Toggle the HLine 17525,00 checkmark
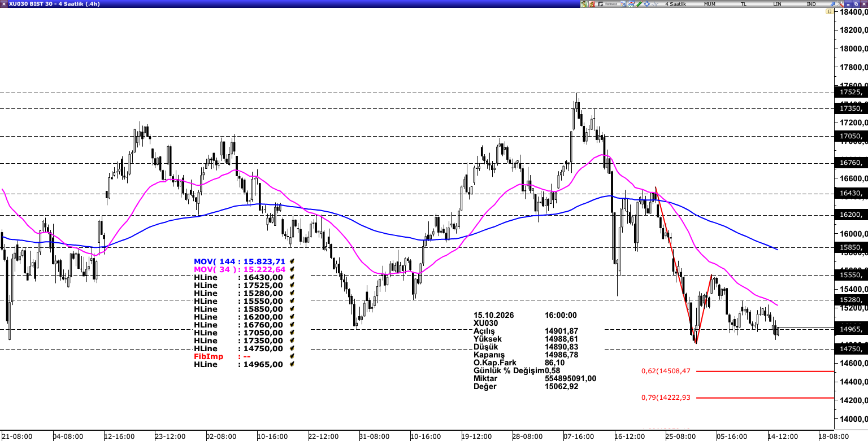868x441 pixels. tap(292, 285)
